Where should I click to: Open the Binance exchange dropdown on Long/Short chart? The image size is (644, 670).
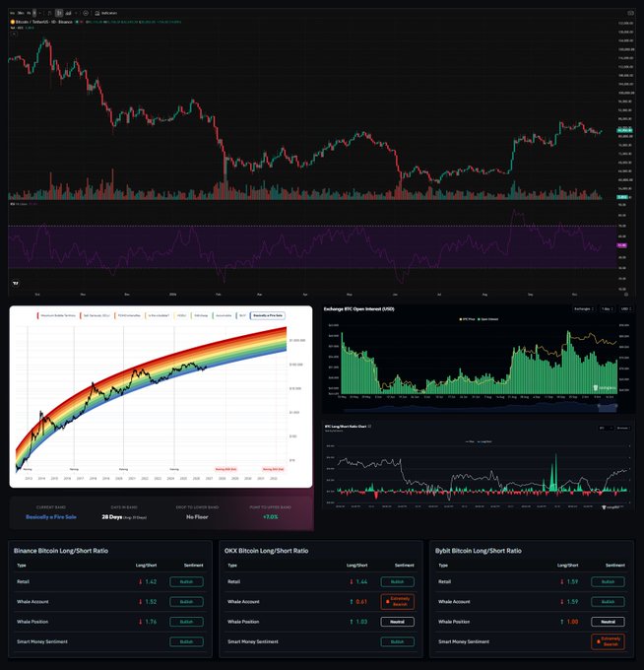[x=623, y=428]
